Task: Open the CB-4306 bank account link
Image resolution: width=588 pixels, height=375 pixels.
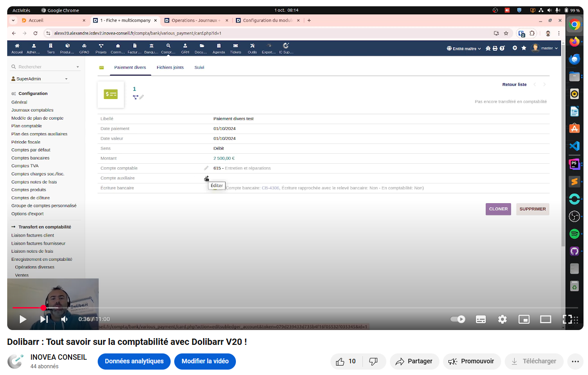Action: [271, 188]
